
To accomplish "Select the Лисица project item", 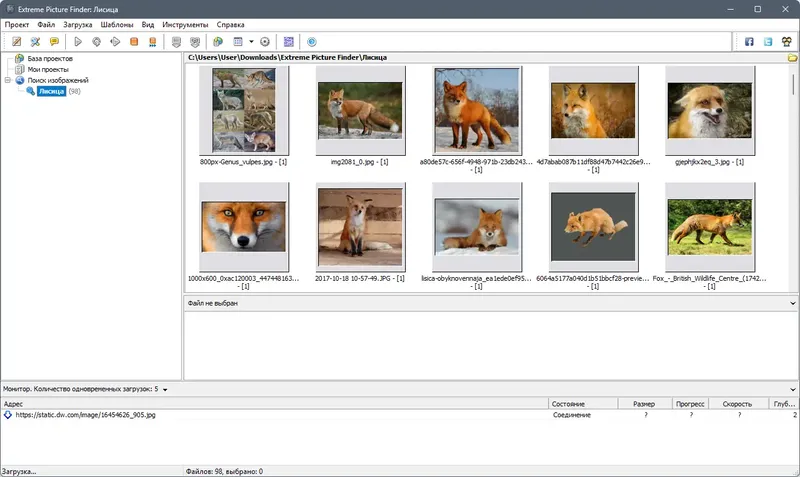I will click(x=52, y=91).
